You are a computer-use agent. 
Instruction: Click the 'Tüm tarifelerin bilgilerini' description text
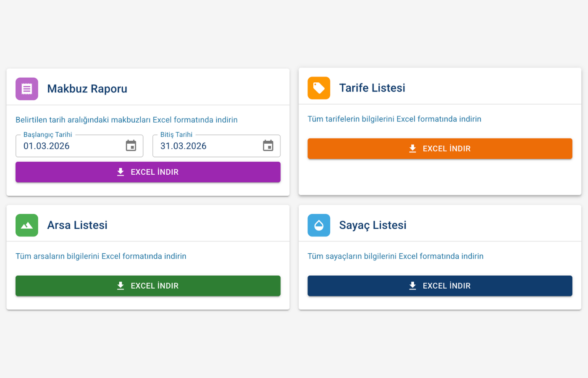coord(394,119)
